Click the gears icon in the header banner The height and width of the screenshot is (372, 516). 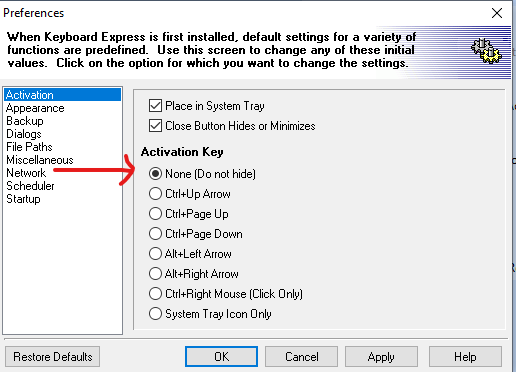[x=487, y=51]
